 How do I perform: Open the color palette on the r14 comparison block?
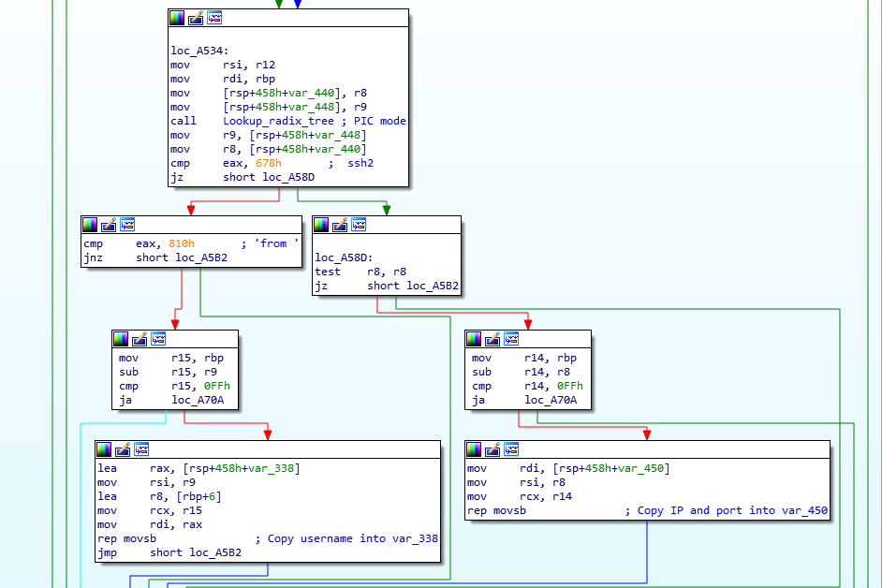coord(473,339)
